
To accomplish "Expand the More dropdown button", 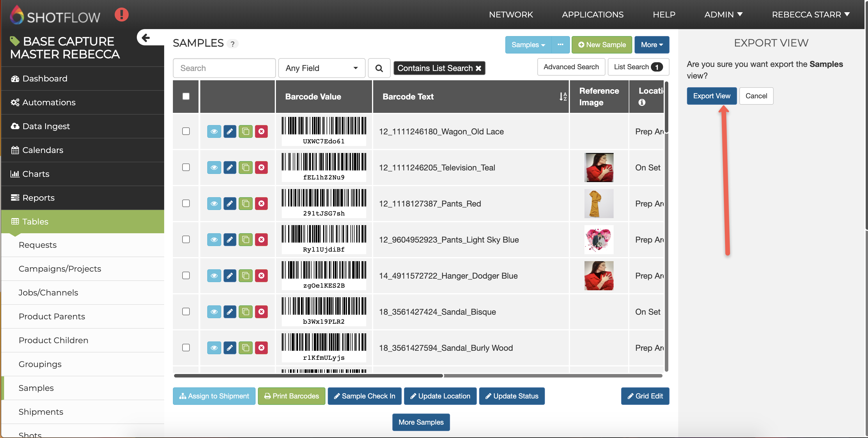I will pyautogui.click(x=651, y=45).
